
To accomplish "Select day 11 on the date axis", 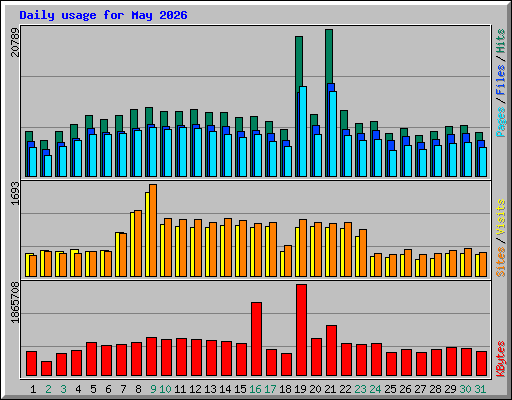I will coord(180,389).
